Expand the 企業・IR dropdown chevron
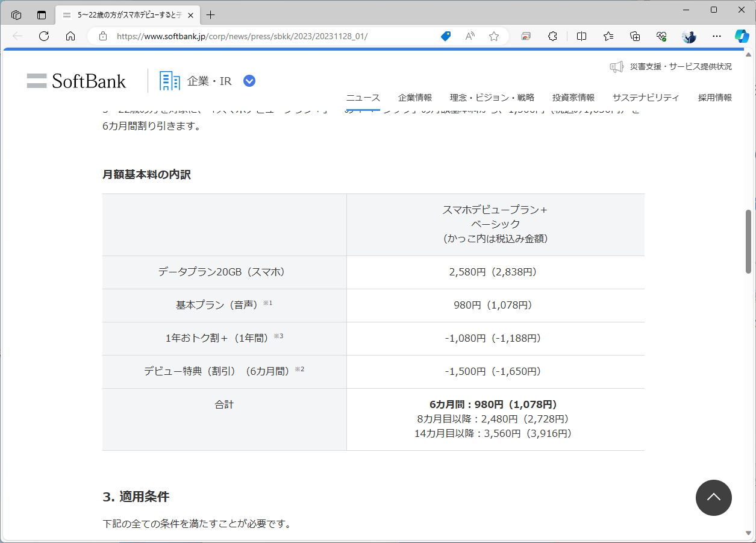This screenshot has height=543, width=756. click(248, 80)
